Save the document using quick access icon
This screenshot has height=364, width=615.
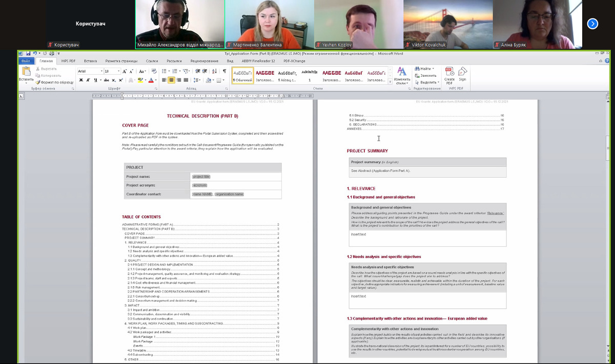click(x=28, y=53)
